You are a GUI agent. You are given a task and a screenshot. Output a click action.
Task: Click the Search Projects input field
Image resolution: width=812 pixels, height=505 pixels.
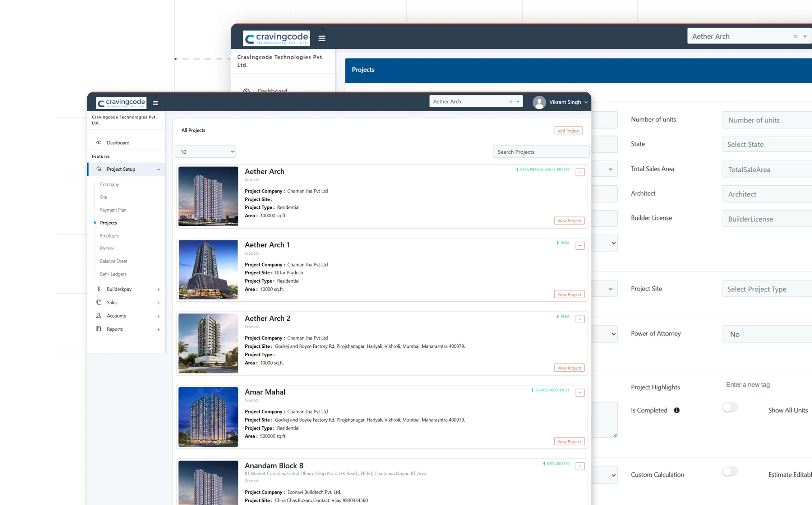click(x=541, y=152)
